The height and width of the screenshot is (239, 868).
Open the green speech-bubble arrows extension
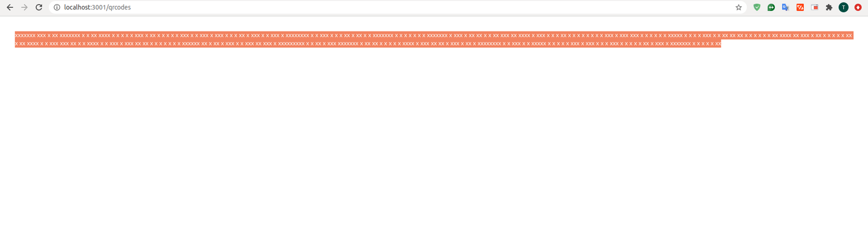tap(771, 7)
